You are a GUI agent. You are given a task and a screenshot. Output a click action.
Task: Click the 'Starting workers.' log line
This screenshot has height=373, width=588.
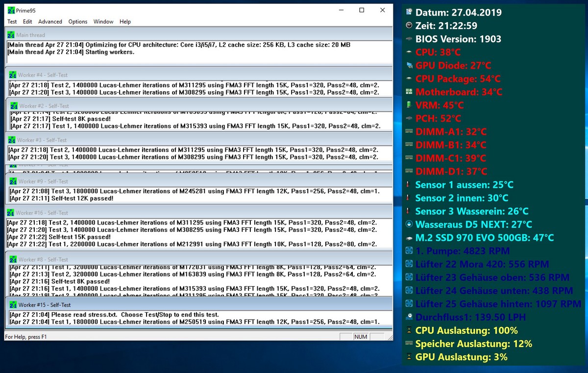tap(71, 52)
